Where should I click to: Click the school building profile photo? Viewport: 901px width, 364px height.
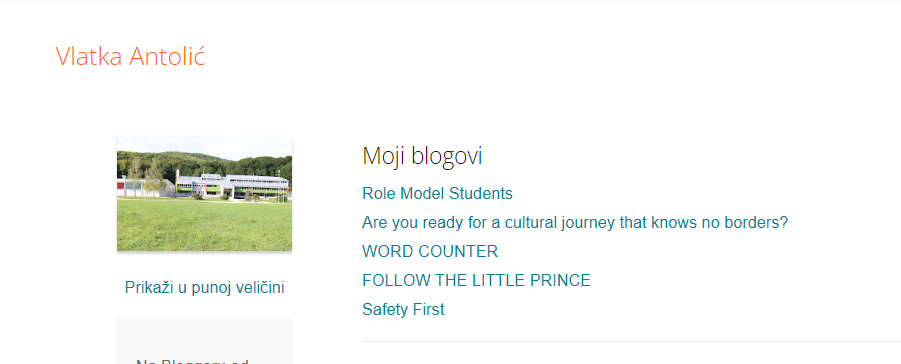[205, 193]
